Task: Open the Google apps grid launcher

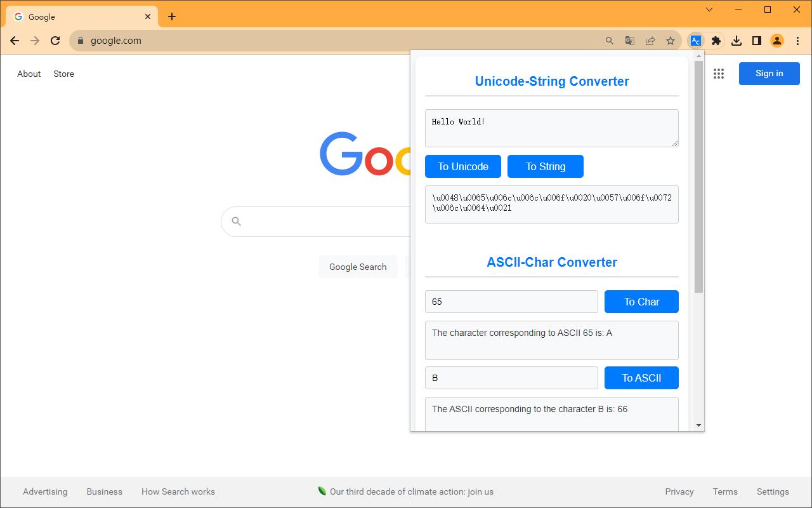Action: tap(719, 74)
